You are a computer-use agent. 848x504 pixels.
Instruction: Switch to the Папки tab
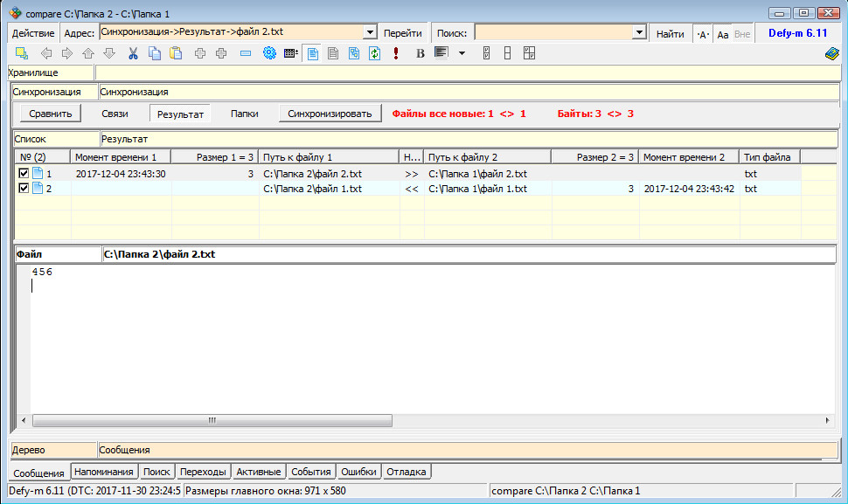(x=245, y=114)
